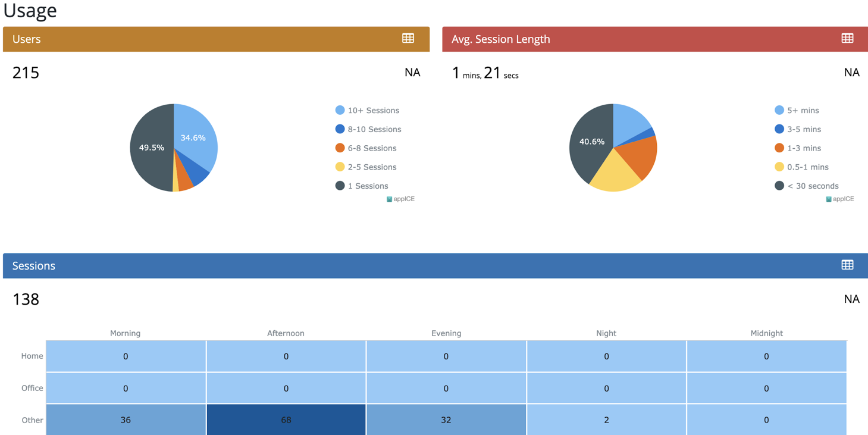This screenshot has width=868, height=435.
Task: Toggle the 1 Sessions legend entry
Action: (x=362, y=186)
